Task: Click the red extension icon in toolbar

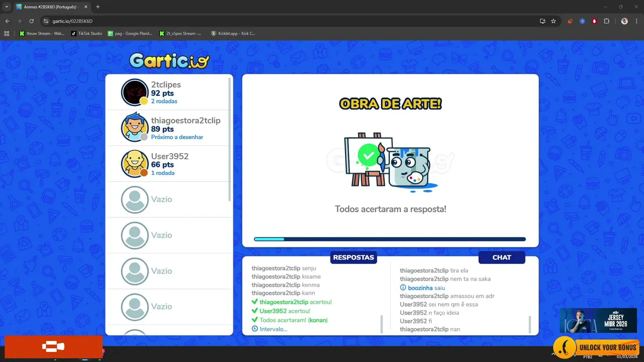Action: (x=594, y=21)
